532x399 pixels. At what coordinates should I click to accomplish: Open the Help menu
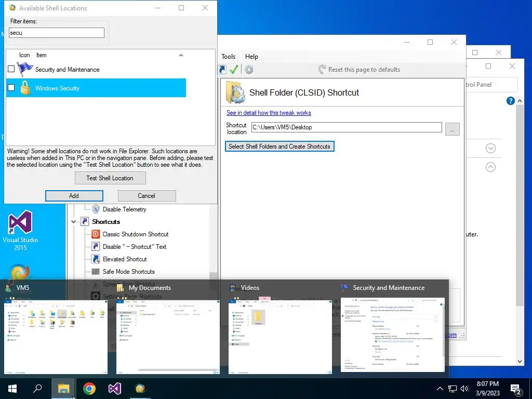(x=251, y=57)
